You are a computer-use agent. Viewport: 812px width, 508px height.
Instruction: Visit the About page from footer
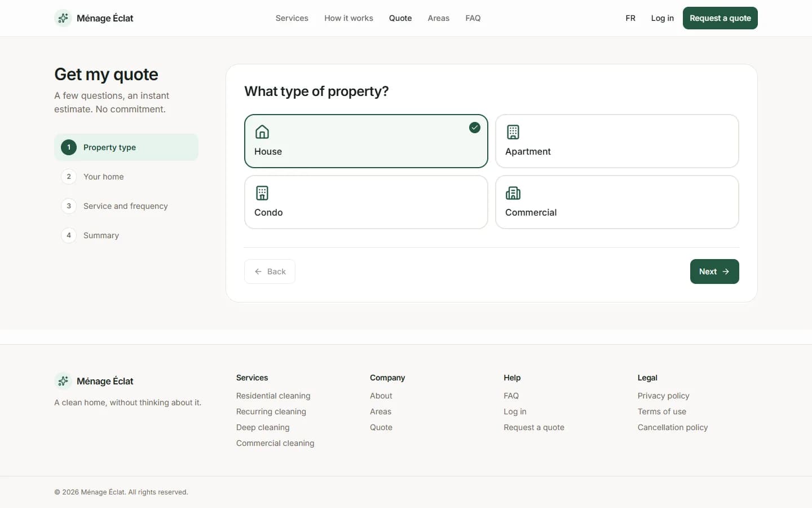[381, 396]
